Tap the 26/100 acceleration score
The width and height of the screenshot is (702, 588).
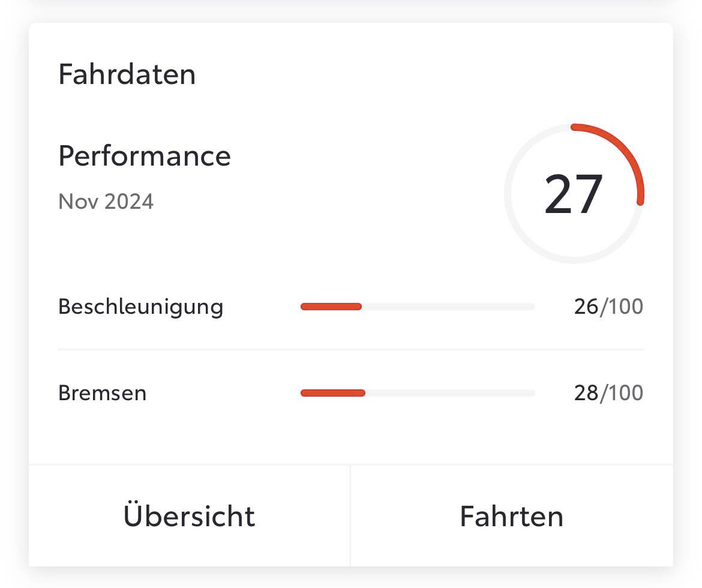click(x=608, y=307)
